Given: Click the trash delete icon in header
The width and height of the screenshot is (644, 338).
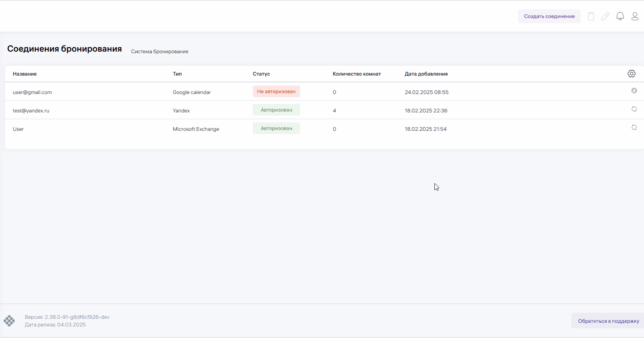Looking at the screenshot, I should (591, 16).
